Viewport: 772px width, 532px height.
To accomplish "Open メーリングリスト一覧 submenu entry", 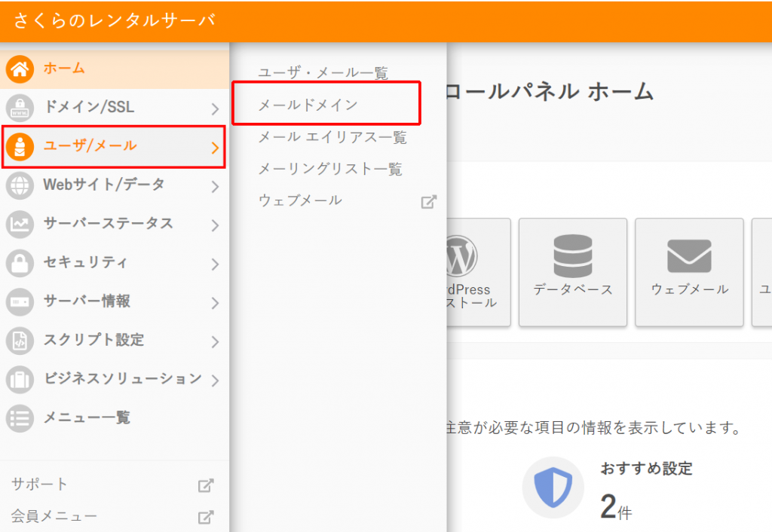I will pos(330,169).
